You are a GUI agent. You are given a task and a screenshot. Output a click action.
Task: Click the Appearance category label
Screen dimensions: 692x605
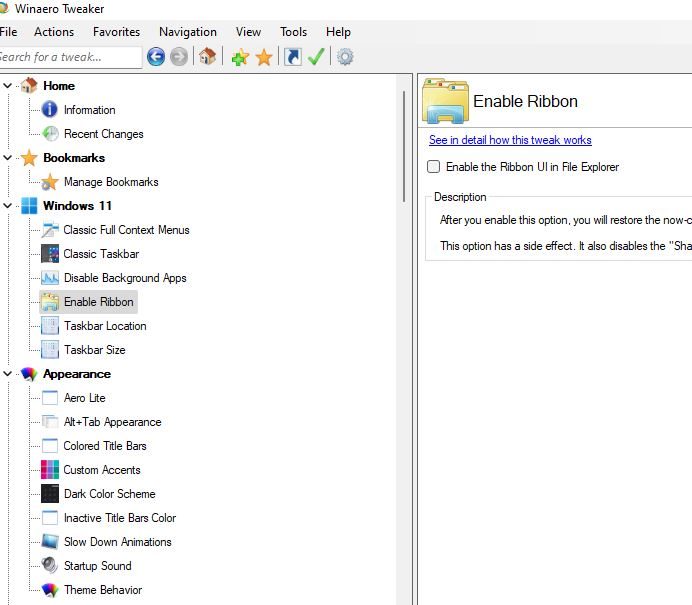[x=77, y=374]
